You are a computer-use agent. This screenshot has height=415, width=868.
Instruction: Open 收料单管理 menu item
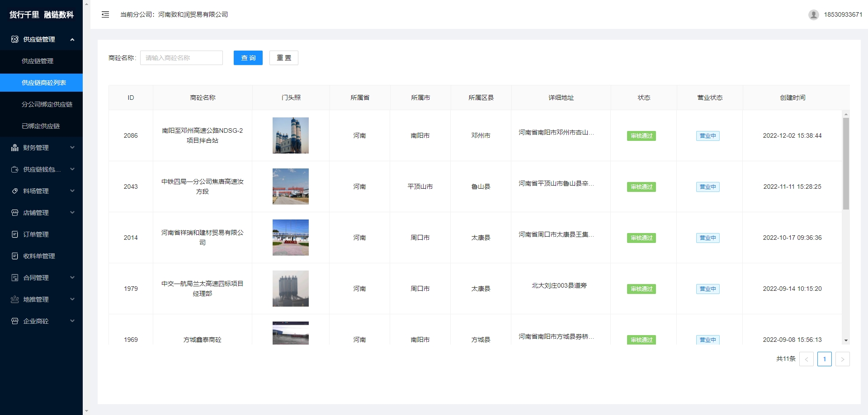41,256
